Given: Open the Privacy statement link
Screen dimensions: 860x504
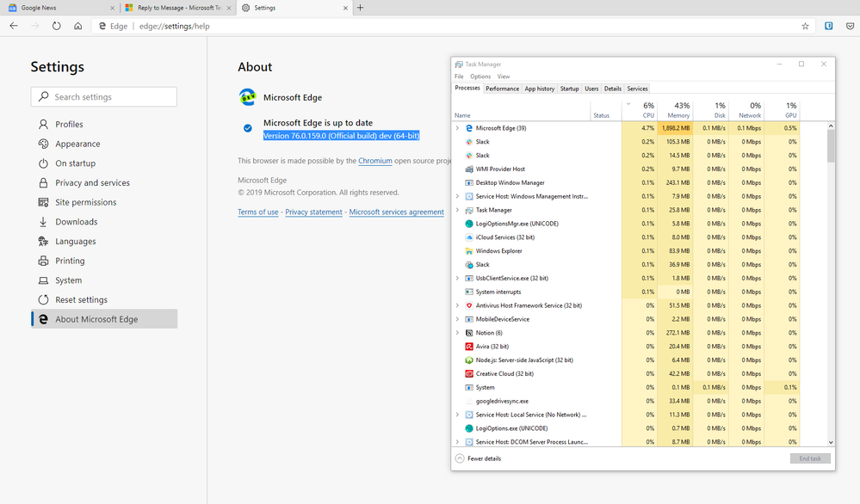Looking at the screenshot, I should pyautogui.click(x=313, y=212).
